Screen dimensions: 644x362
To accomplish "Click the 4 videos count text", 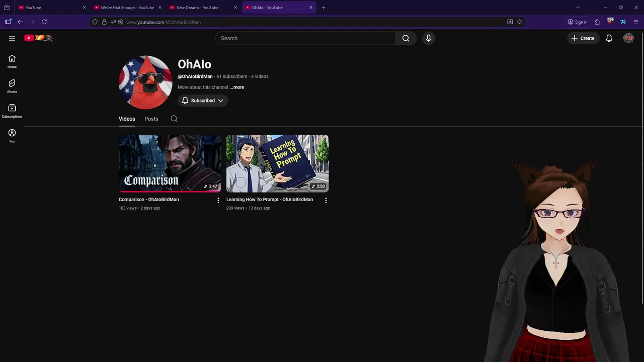I will (x=260, y=76).
